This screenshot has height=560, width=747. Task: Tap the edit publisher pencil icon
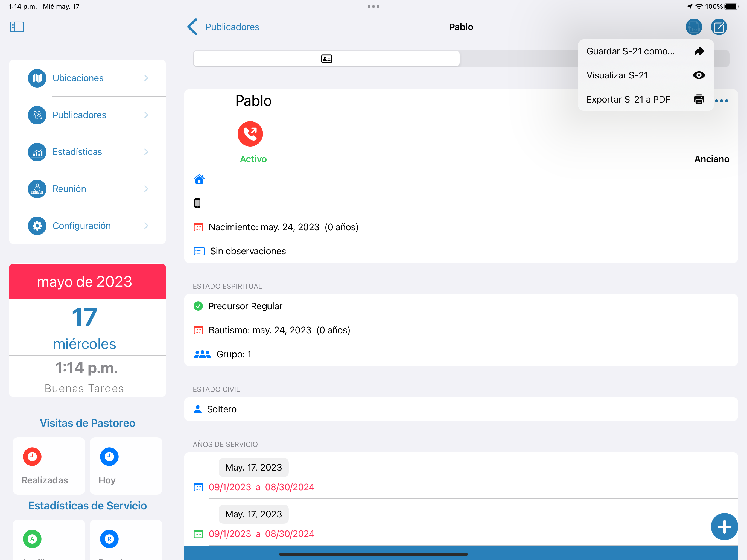click(x=719, y=27)
